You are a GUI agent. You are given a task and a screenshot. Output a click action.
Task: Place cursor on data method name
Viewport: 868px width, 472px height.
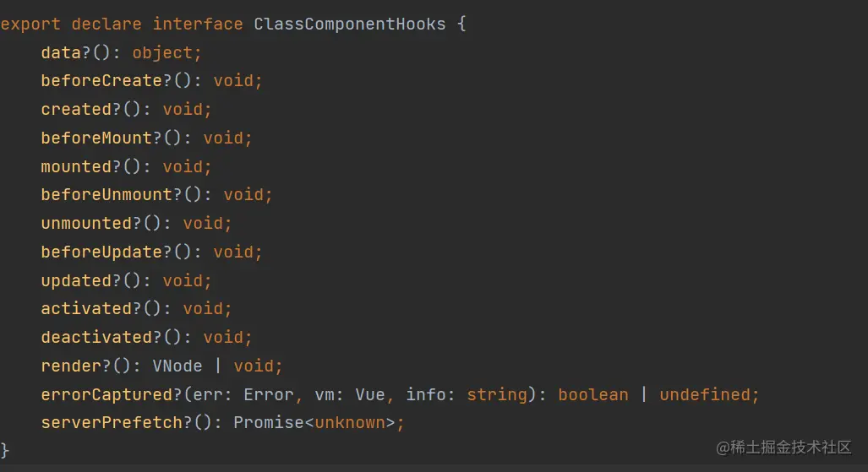[61, 52]
